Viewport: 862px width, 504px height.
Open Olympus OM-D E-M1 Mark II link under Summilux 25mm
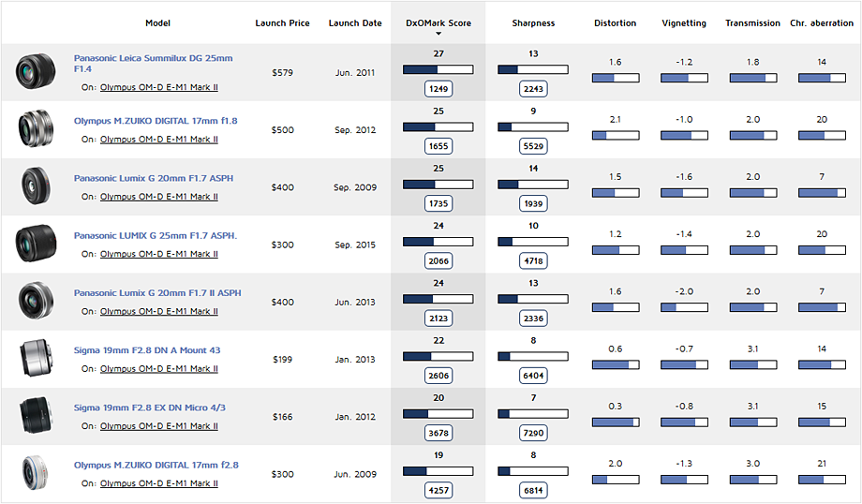159,87
